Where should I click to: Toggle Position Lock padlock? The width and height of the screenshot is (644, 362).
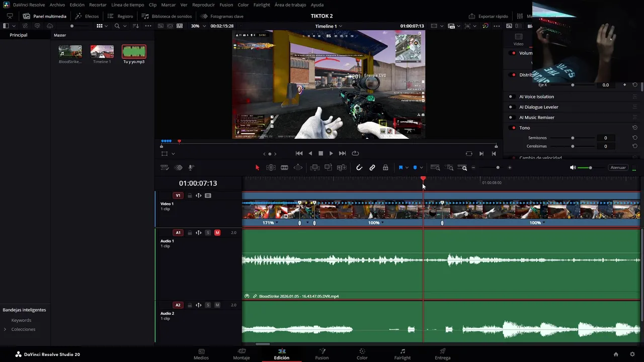pos(385,167)
